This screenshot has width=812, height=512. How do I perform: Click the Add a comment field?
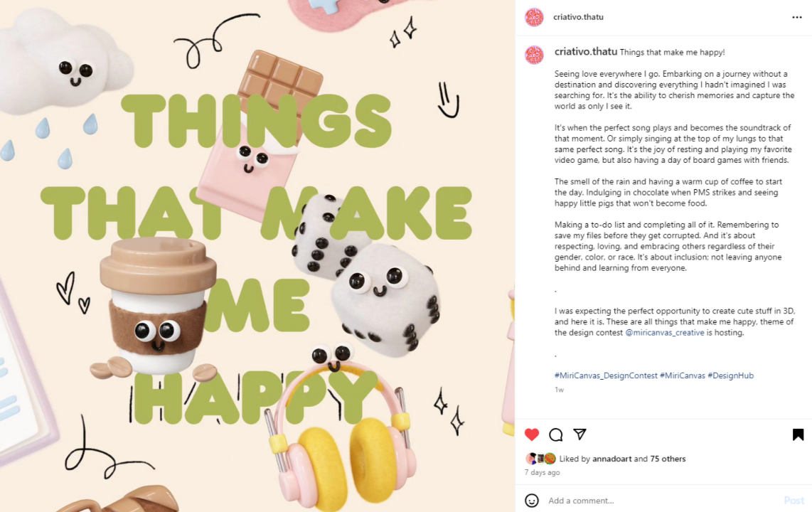pyautogui.click(x=654, y=501)
